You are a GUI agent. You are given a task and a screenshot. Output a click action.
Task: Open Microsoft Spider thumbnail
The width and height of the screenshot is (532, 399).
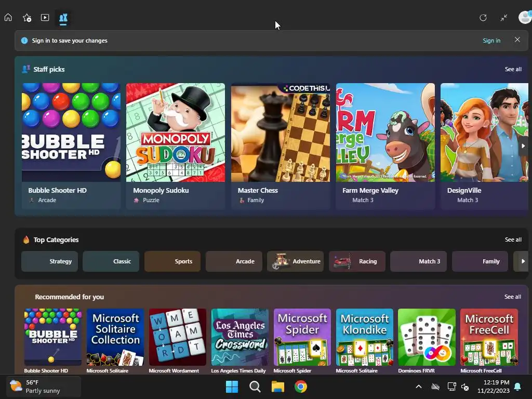click(302, 337)
